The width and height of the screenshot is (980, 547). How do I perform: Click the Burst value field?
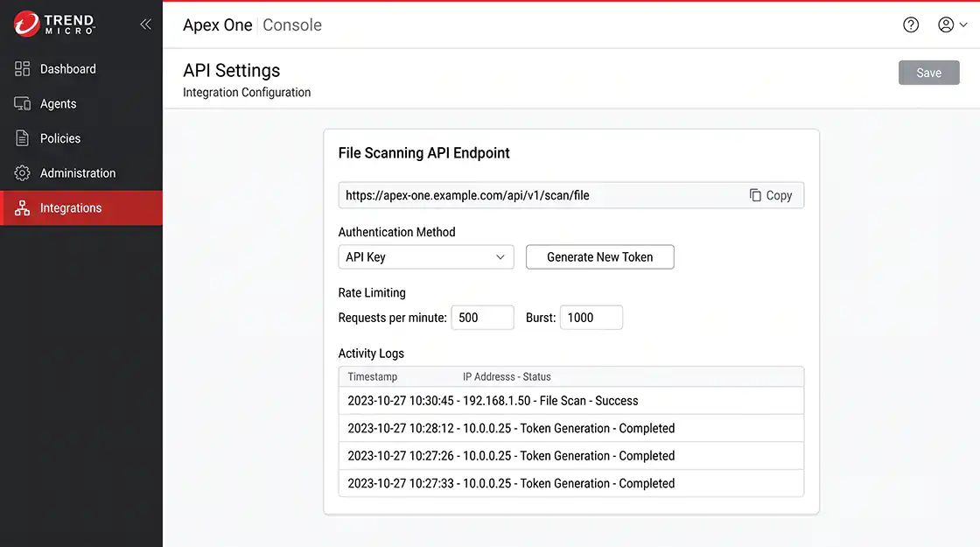tap(591, 318)
